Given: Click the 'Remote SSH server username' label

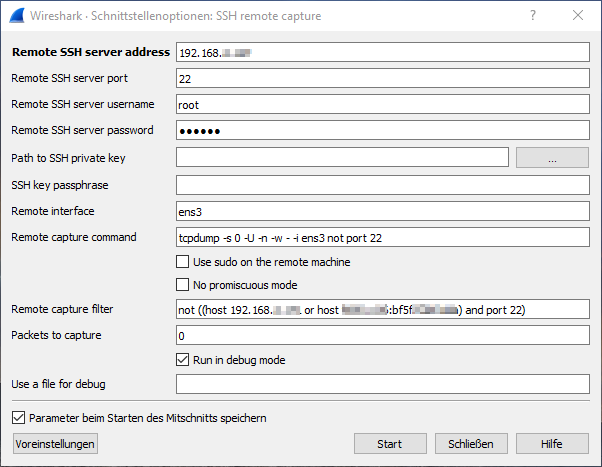Looking at the screenshot, I should [x=83, y=104].
